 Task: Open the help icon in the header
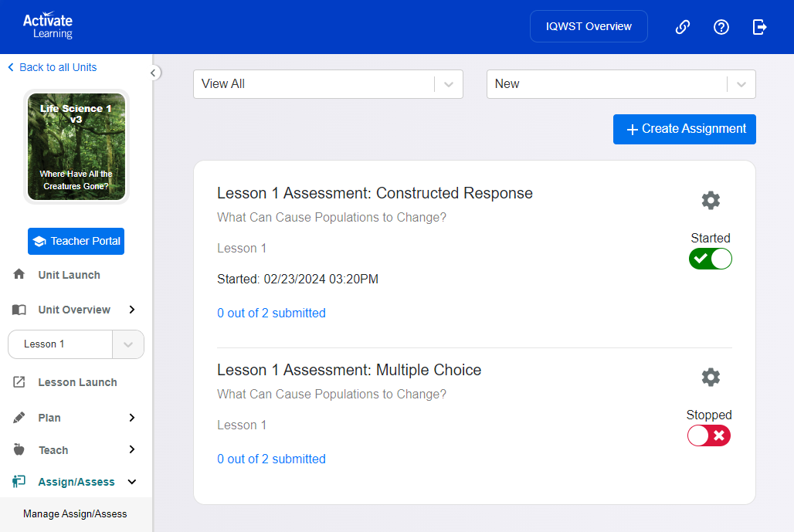tap(721, 27)
